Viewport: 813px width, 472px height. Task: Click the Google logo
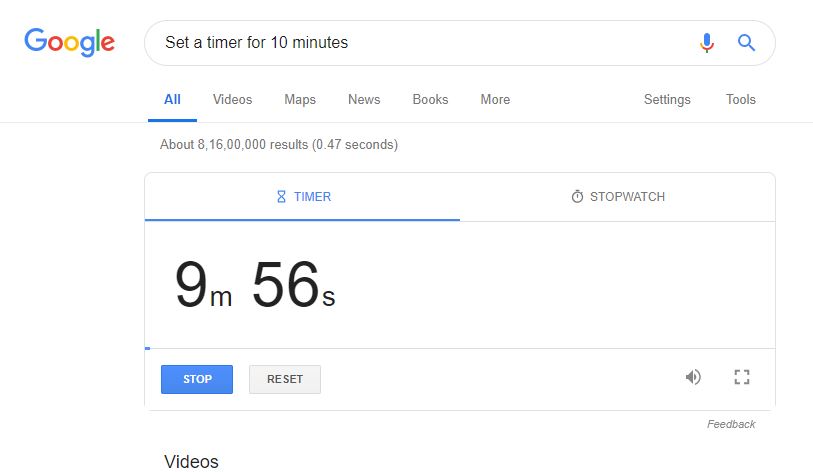point(69,41)
